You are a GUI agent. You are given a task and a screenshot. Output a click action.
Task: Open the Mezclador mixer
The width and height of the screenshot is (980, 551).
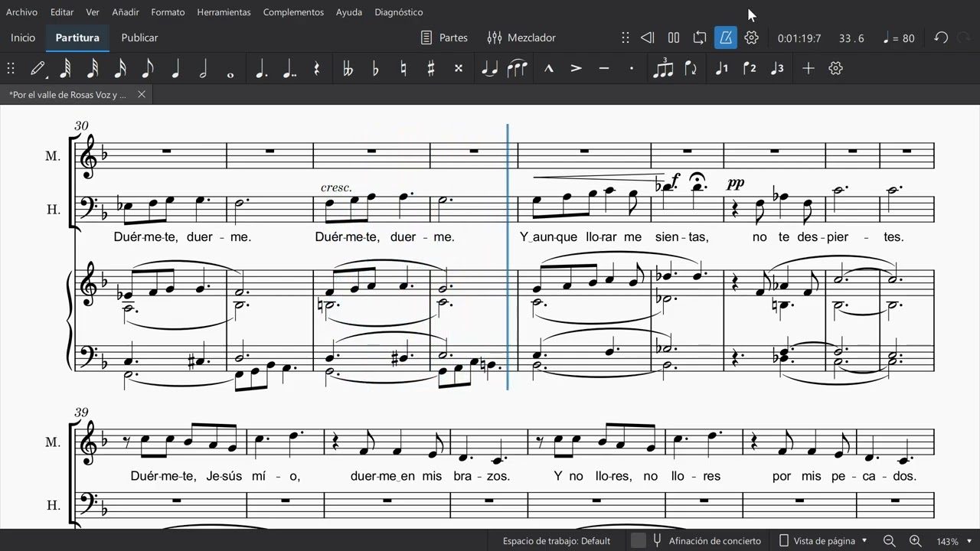tap(521, 37)
